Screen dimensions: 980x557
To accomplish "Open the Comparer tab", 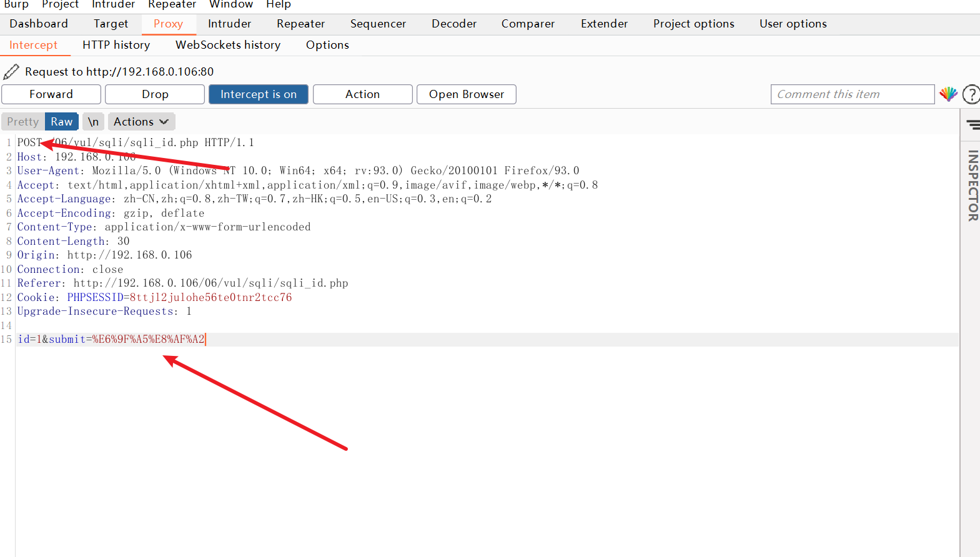I will (528, 24).
